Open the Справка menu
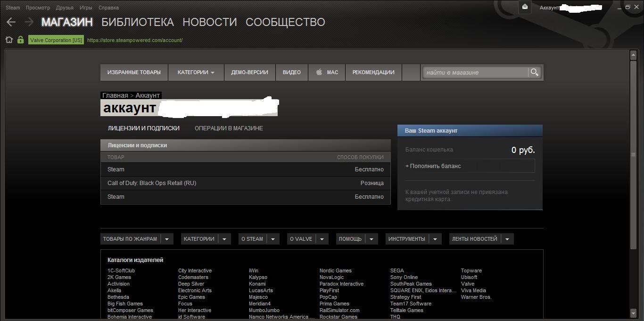The width and height of the screenshot is (644, 321). tap(108, 8)
